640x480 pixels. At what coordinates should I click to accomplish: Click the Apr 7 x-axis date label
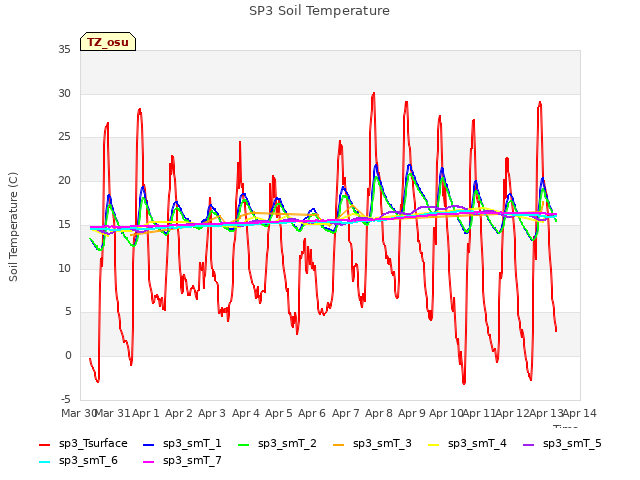346,413
